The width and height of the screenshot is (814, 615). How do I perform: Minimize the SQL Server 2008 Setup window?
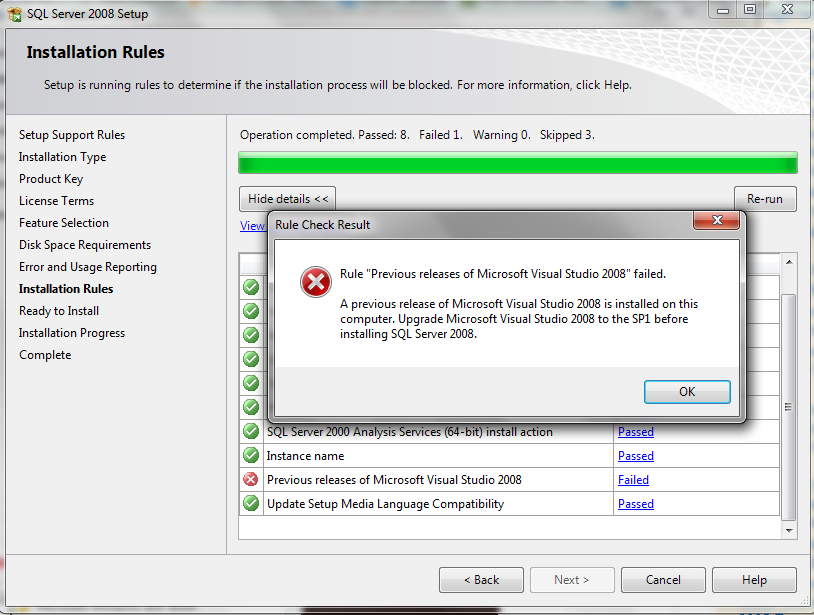pos(723,10)
